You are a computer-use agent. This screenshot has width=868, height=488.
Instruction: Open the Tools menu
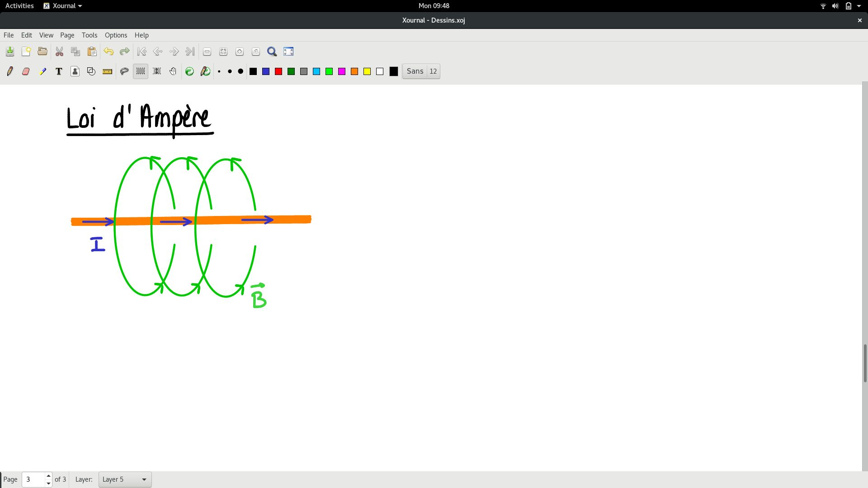[x=90, y=35]
